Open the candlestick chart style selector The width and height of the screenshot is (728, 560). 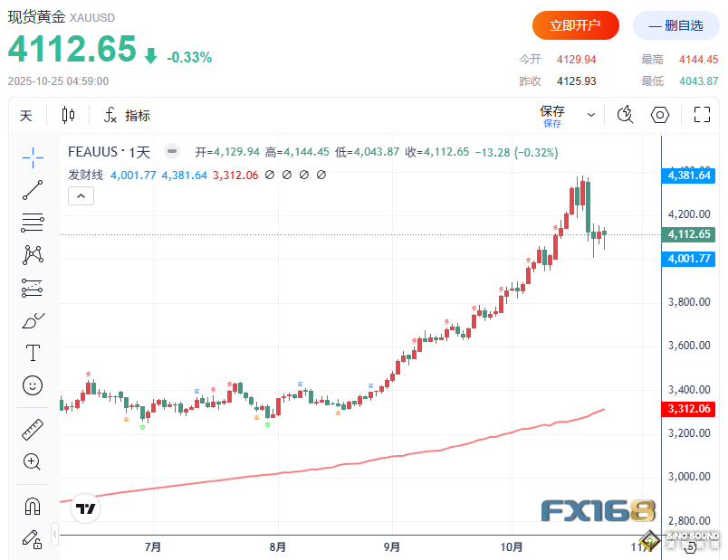point(69,115)
